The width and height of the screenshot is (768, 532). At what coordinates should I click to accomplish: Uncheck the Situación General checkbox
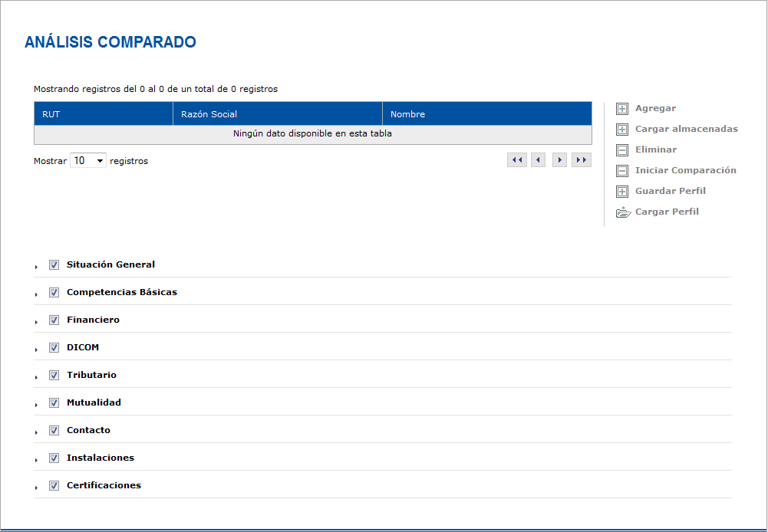tap(54, 264)
